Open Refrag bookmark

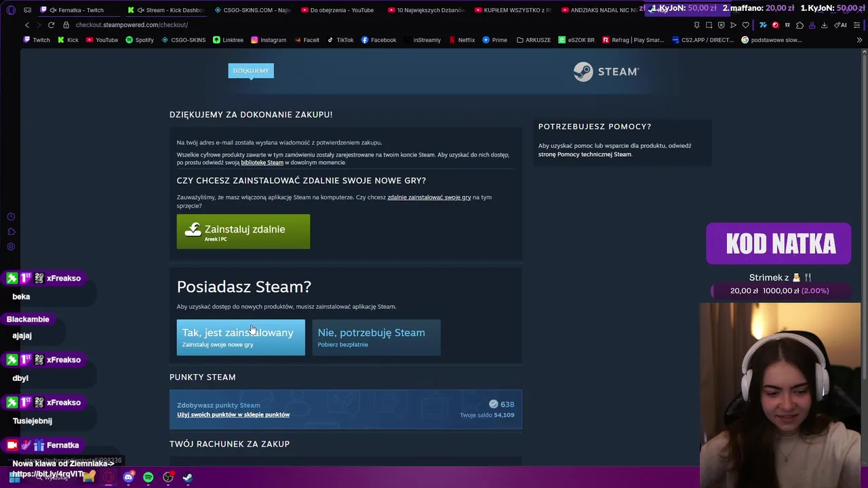[633, 40]
